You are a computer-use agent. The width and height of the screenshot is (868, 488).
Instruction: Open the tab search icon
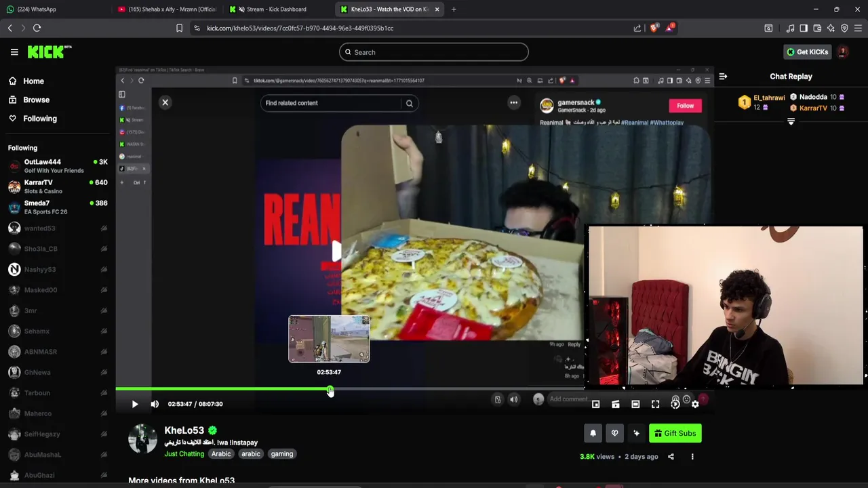tap(768, 28)
